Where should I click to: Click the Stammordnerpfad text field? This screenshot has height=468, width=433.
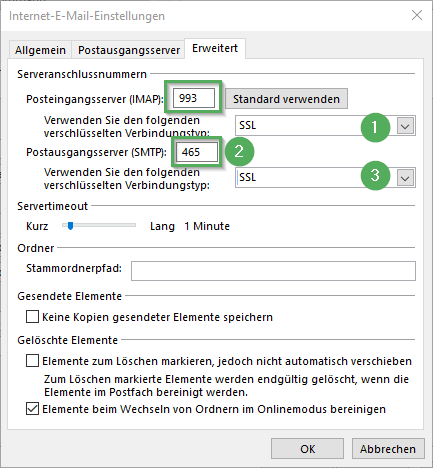click(273, 271)
